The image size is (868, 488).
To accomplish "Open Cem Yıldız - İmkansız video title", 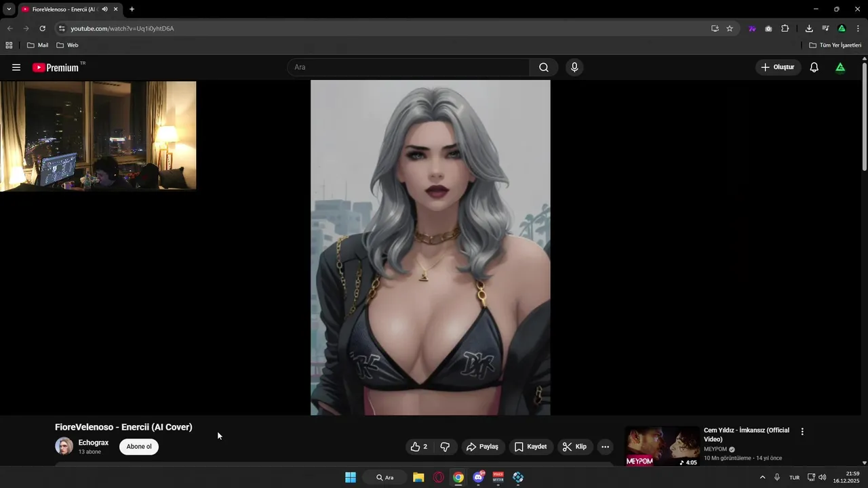I will (x=747, y=434).
